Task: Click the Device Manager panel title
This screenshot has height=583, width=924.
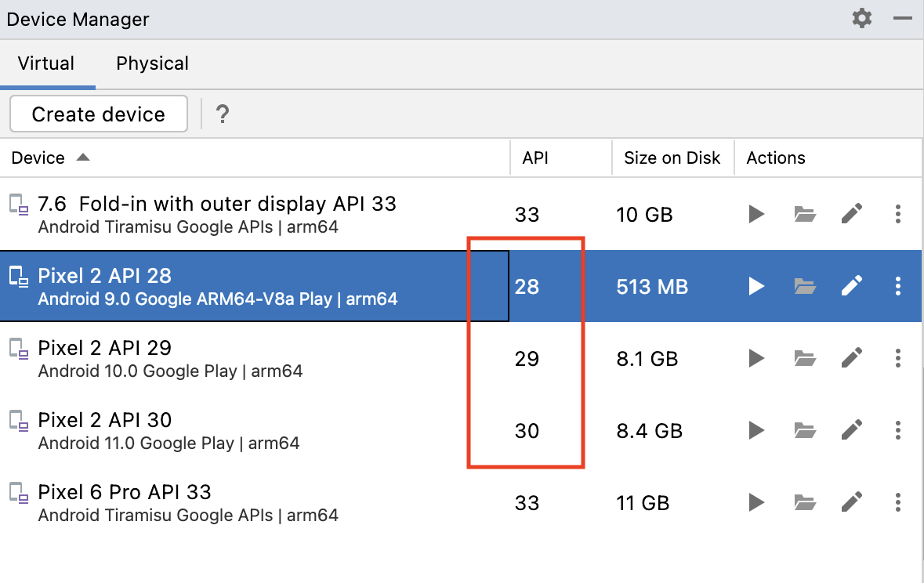Action: click(x=78, y=20)
